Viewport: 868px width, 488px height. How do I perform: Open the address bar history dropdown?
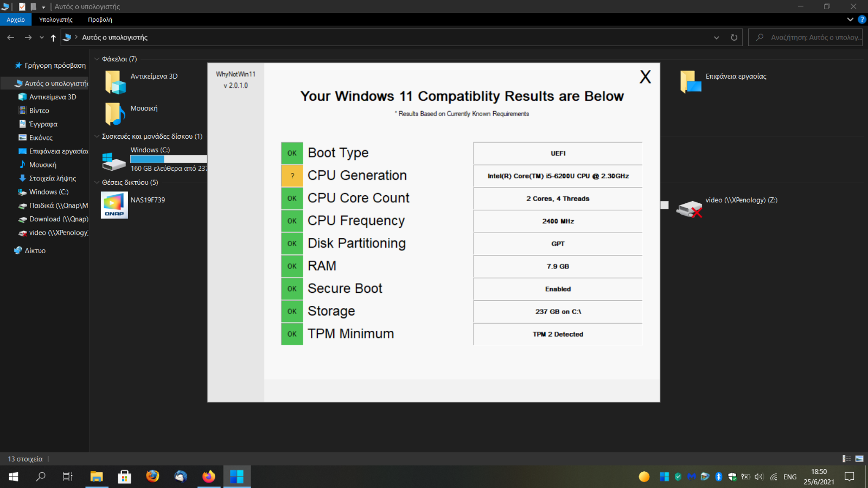click(x=716, y=37)
